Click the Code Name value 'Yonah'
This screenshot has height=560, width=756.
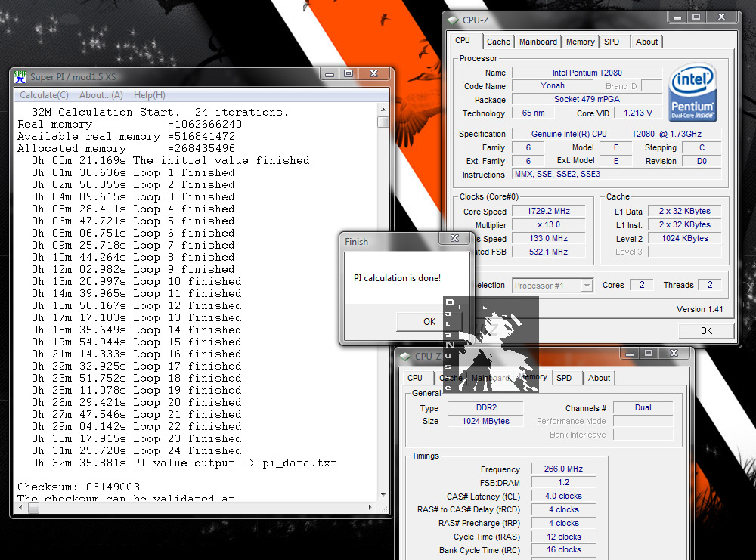[x=552, y=85]
